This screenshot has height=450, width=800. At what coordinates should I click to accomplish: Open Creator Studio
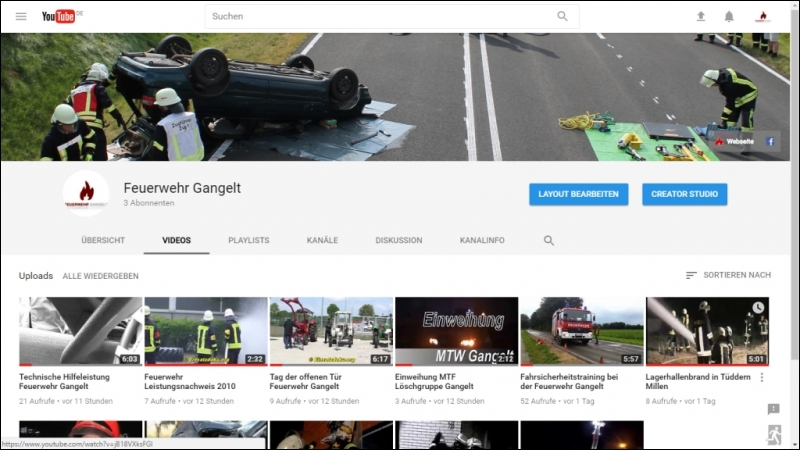[685, 194]
